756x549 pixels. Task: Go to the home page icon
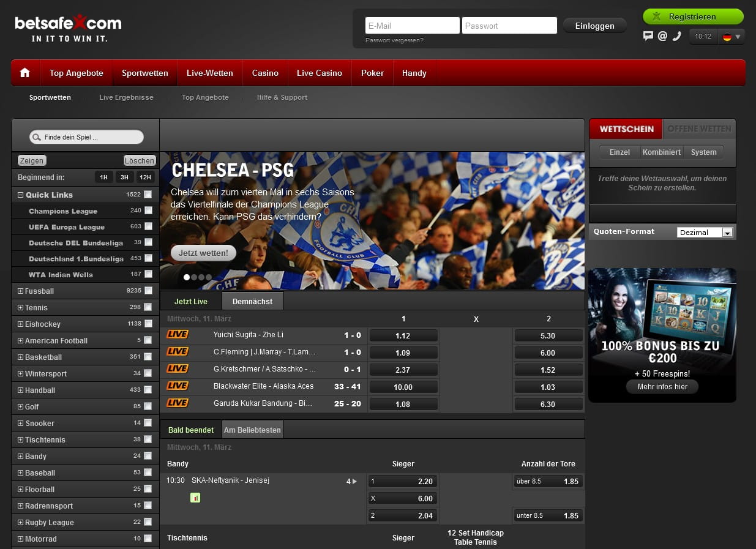point(25,73)
